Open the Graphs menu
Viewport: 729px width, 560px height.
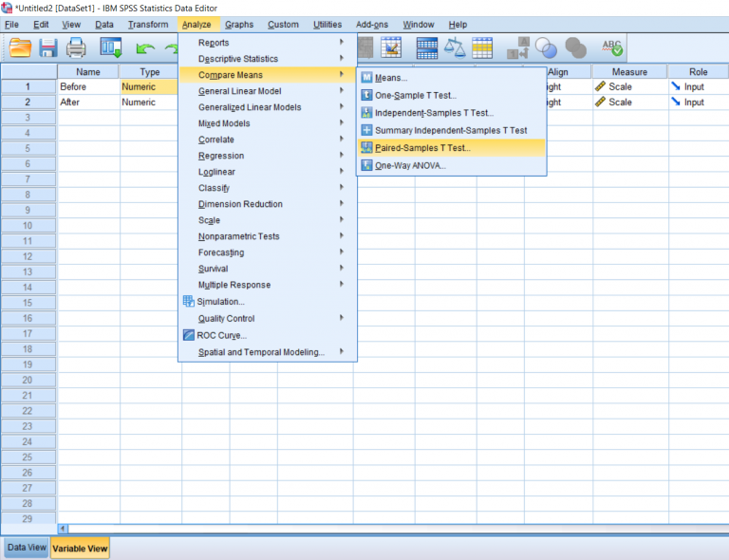coord(239,25)
